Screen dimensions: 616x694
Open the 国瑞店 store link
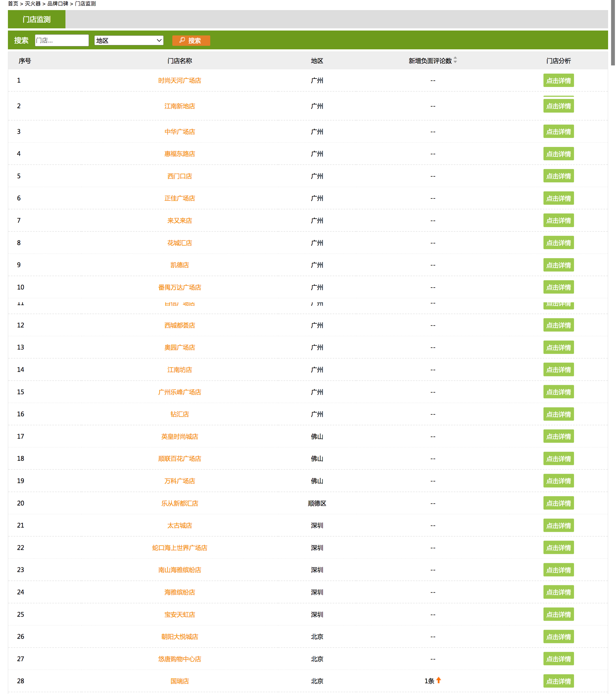click(179, 681)
